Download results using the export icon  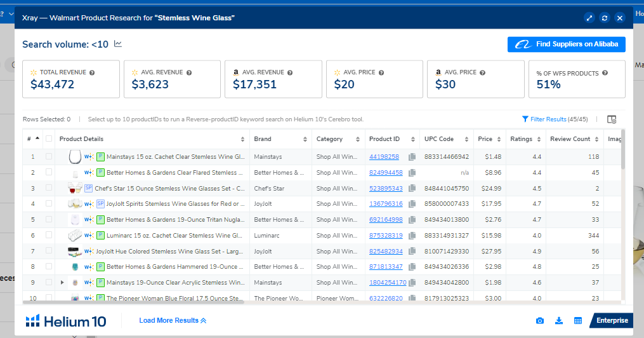point(559,321)
